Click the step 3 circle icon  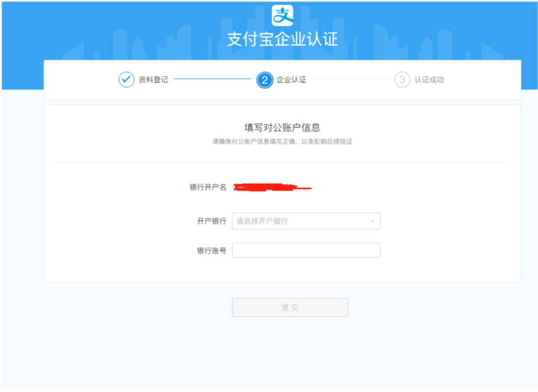click(402, 80)
